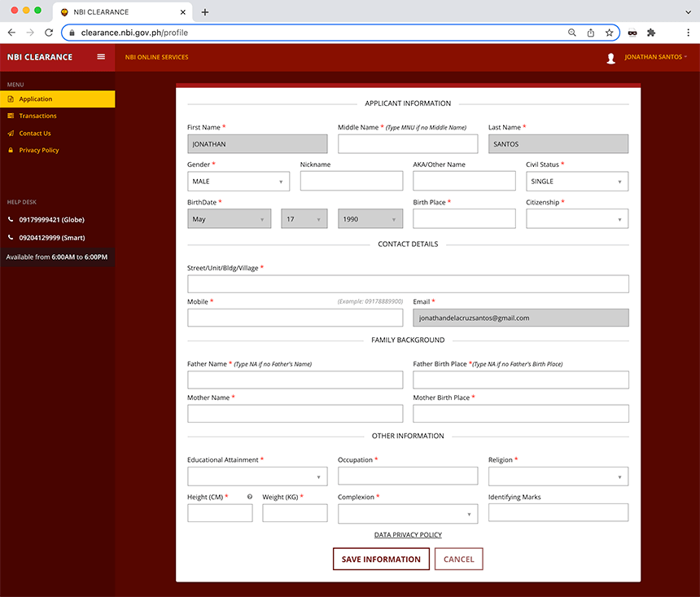Click the First Name field showing JONATHAN
The image size is (700, 597).
pyautogui.click(x=257, y=144)
